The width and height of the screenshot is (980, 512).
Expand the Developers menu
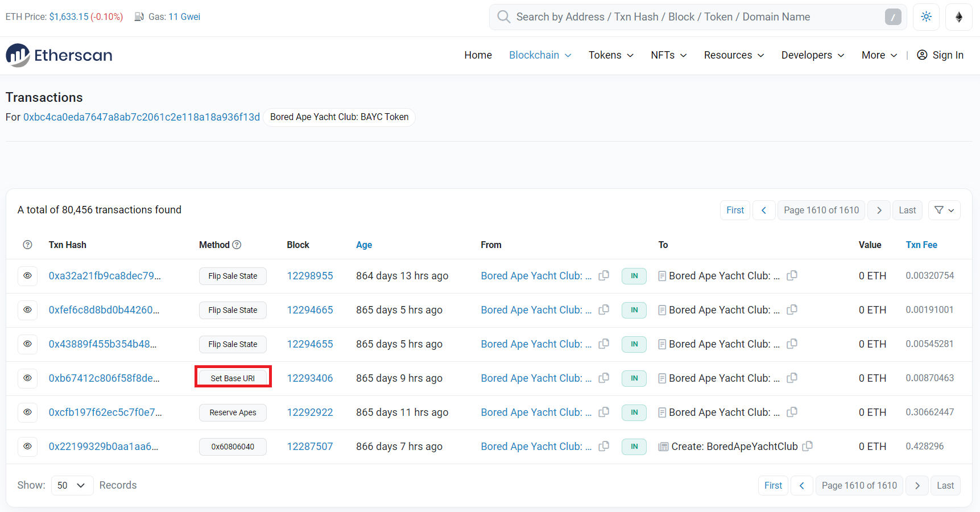813,55
